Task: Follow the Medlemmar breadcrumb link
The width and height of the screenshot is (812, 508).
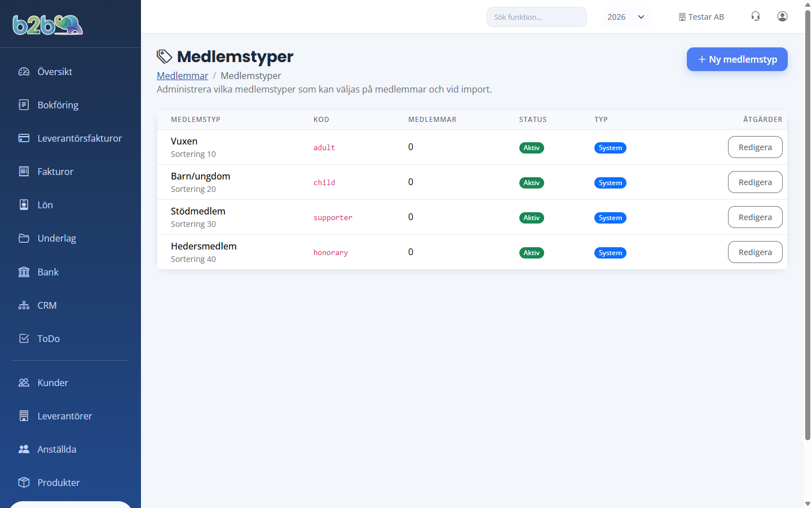Action: click(182, 76)
